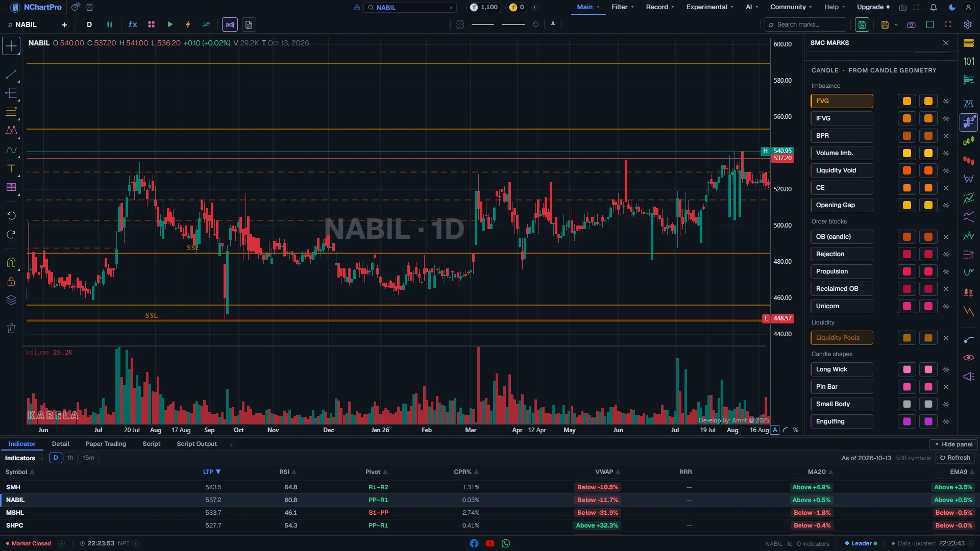Sort table by LTP column
980x551 pixels.
coord(211,472)
